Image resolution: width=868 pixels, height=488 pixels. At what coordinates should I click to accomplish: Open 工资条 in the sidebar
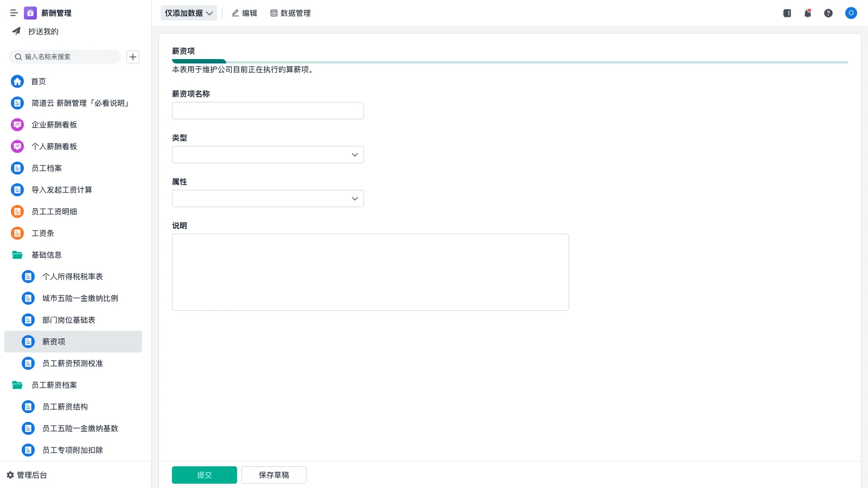tap(73, 233)
